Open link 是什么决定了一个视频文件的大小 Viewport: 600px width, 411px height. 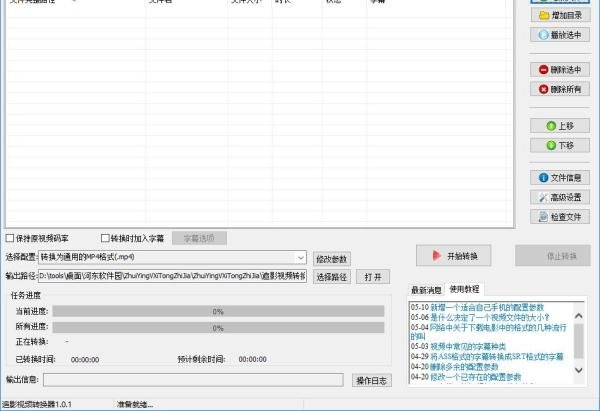coord(490,317)
